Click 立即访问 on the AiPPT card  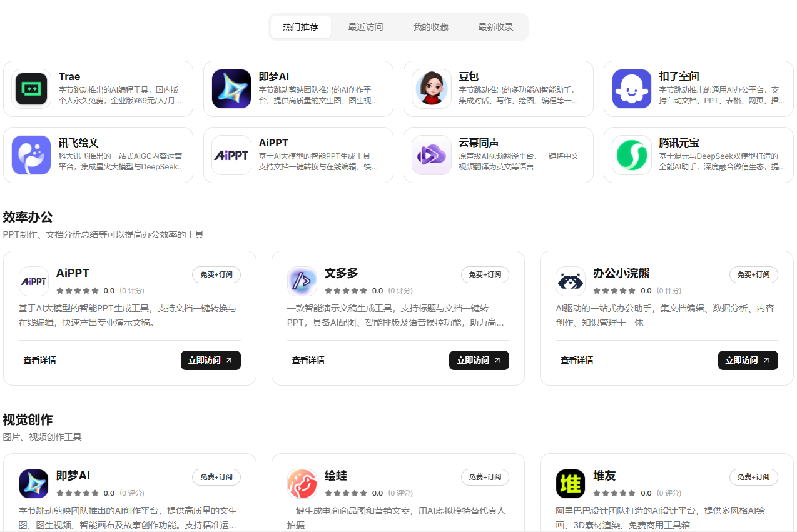(x=211, y=360)
